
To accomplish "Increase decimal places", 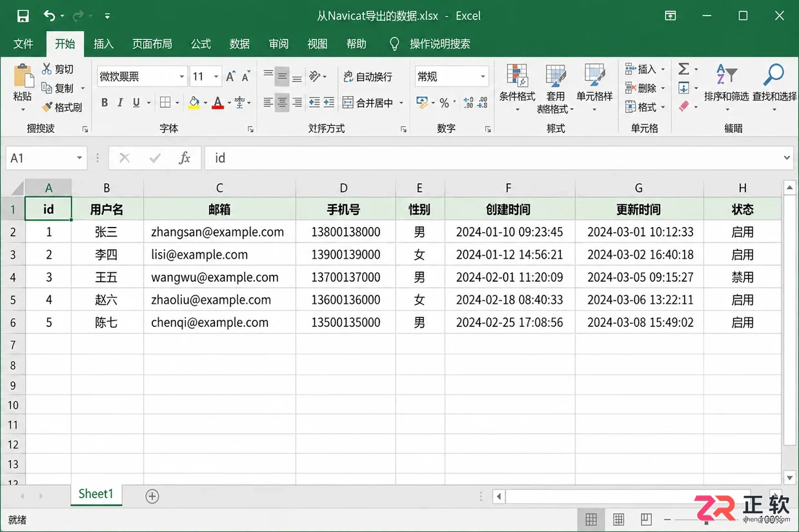I will 469,103.
